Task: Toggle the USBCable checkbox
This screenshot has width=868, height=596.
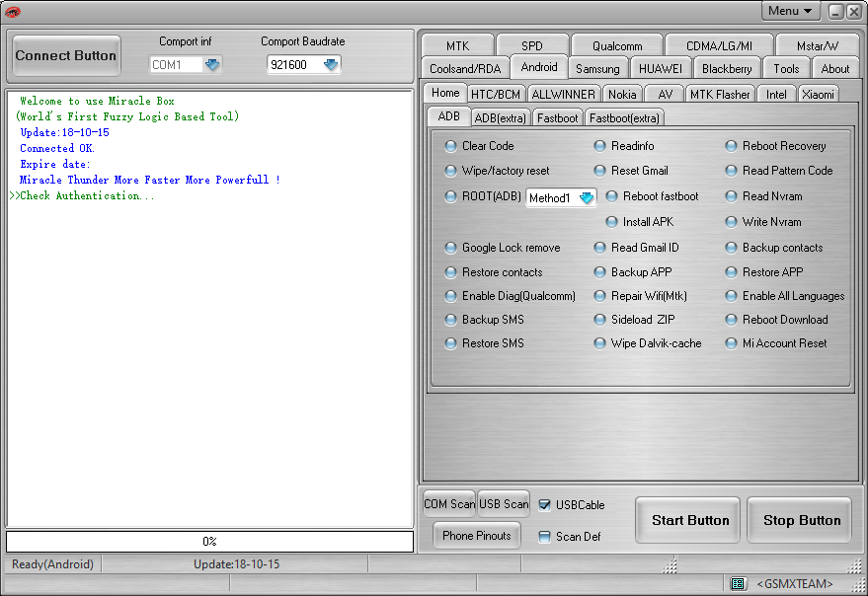Action: point(544,505)
